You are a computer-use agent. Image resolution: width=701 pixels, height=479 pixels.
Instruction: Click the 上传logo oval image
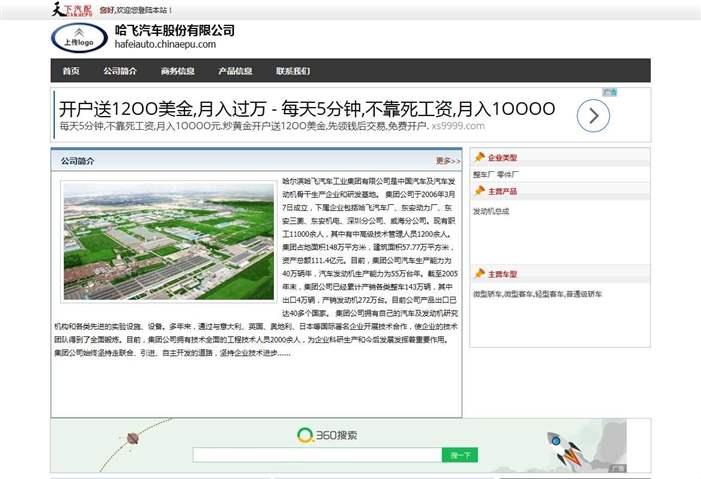pyautogui.click(x=79, y=38)
